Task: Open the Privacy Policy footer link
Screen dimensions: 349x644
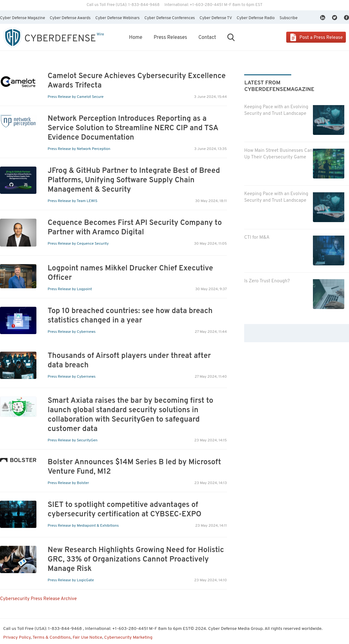Action: 17,637
